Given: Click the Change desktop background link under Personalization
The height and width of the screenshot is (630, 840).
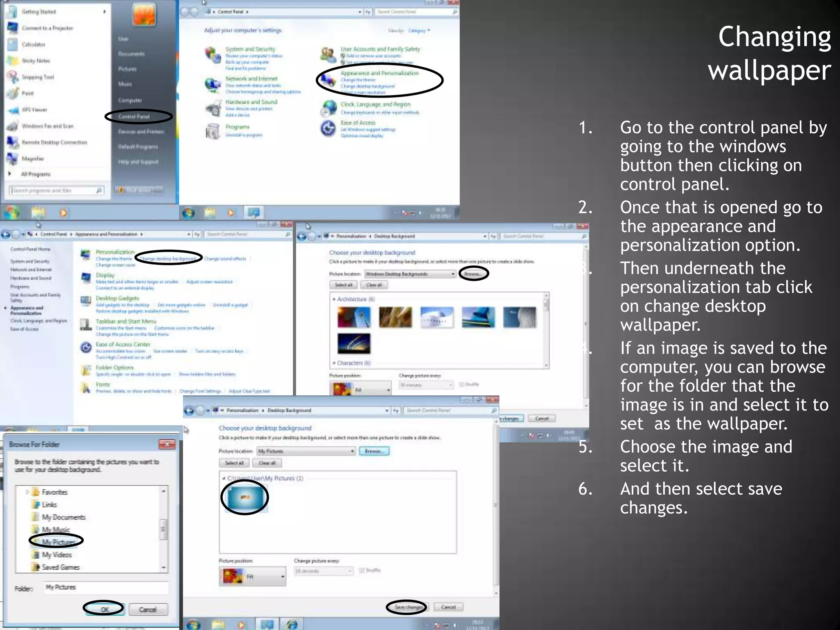Looking at the screenshot, I should (168, 259).
